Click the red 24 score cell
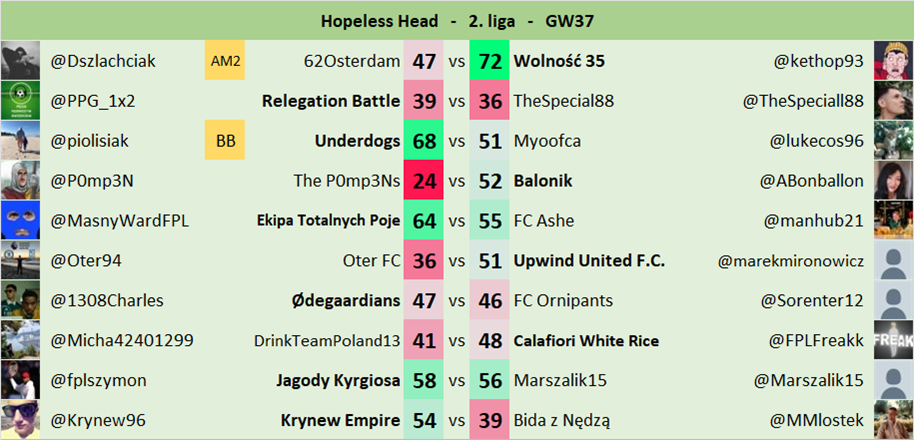This screenshot has height=440, width=914. (424, 181)
